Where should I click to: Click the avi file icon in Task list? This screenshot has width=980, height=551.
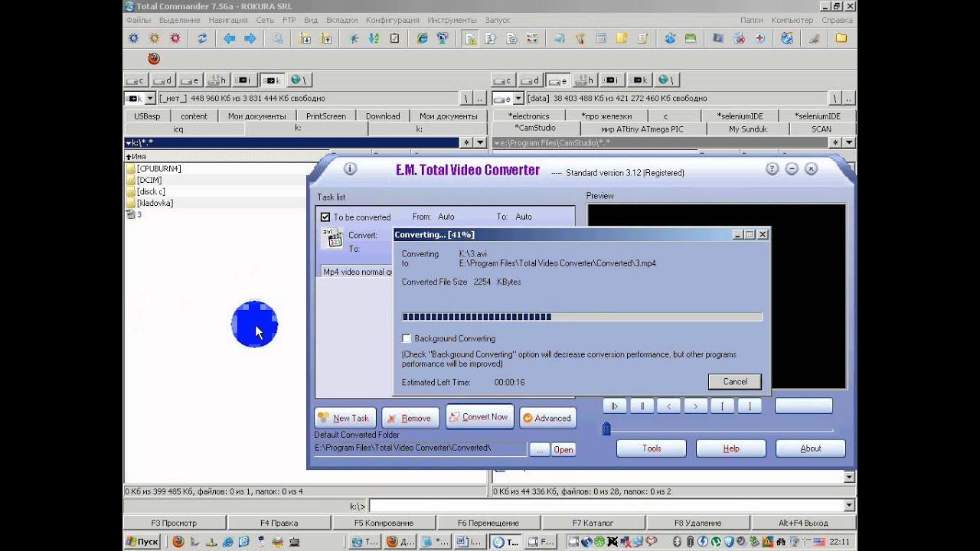(333, 238)
